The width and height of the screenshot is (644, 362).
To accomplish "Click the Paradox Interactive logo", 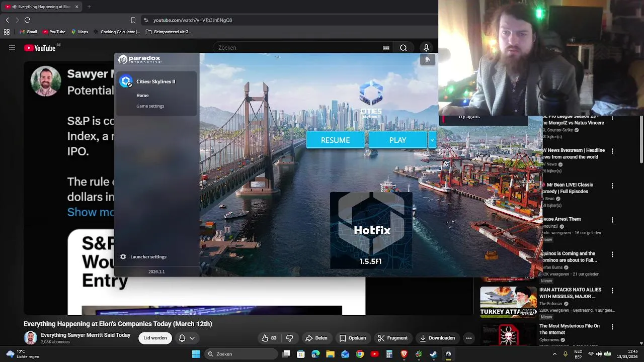I will coord(139,59).
